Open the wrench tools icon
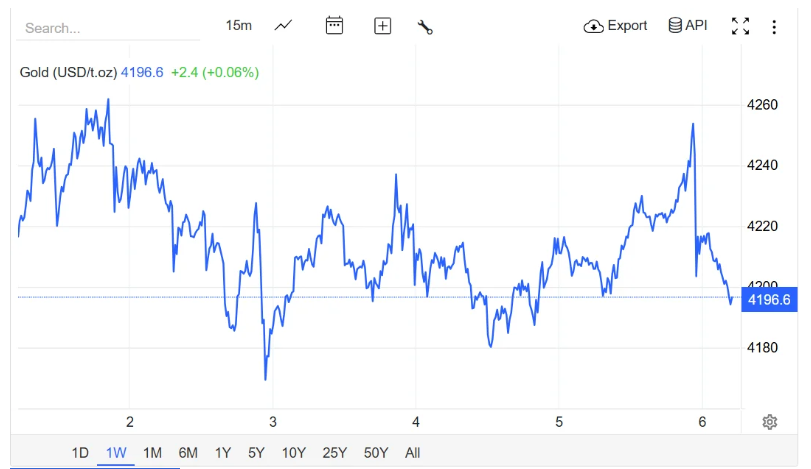This screenshot has height=469, width=811. [425, 27]
